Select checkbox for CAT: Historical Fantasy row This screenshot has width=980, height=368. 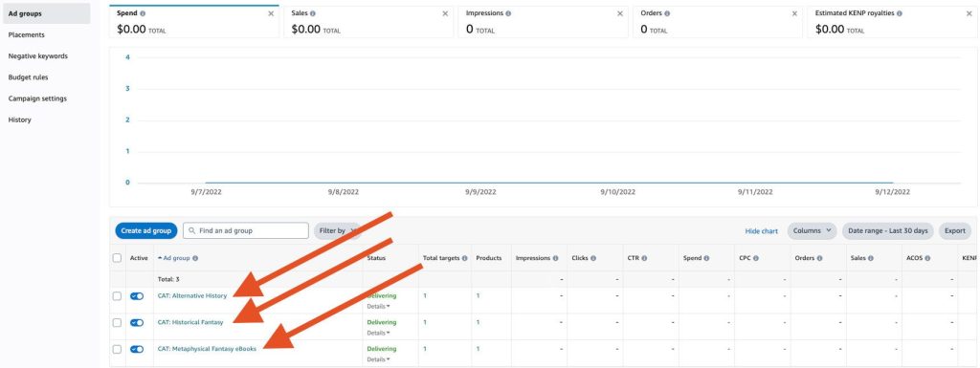coord(117,322)
